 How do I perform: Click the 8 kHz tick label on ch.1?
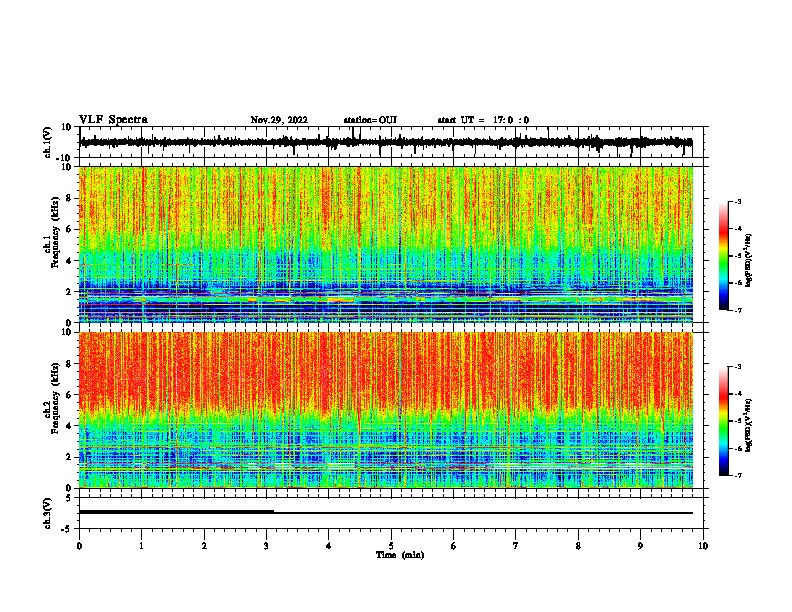pos(69,198)
